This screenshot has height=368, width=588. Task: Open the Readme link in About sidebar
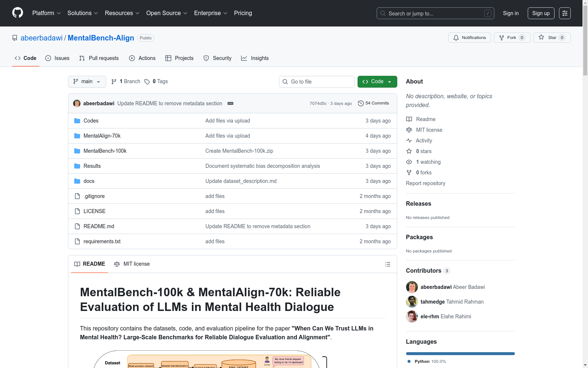tap(421, 119)
